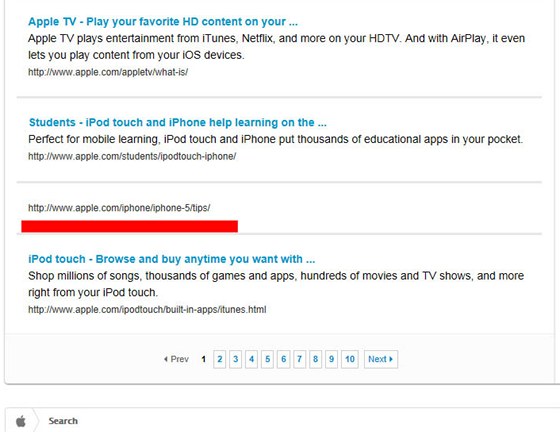560x432 pixels.
Task: Click the Search breadcrumb label
Action: pyautogui.click(x=63, y=421)
